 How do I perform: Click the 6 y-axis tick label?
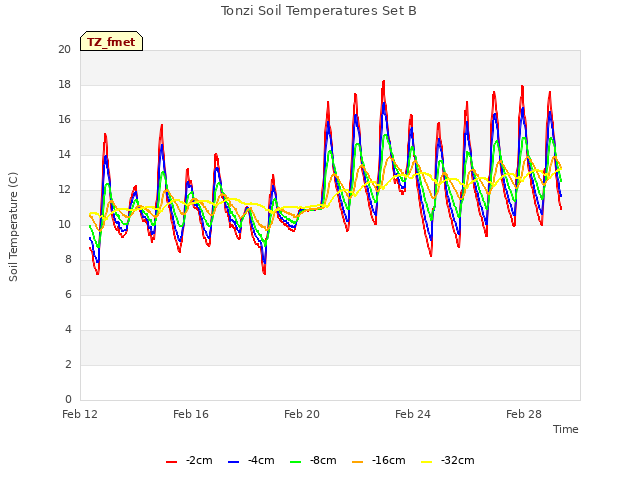coord(68,295)
